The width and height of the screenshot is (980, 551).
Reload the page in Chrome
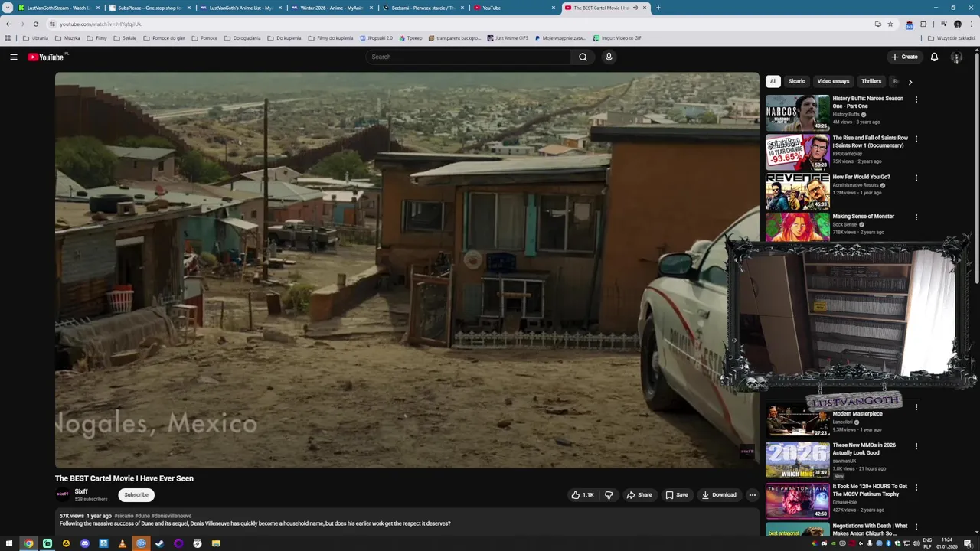click(x=35, y=24)
